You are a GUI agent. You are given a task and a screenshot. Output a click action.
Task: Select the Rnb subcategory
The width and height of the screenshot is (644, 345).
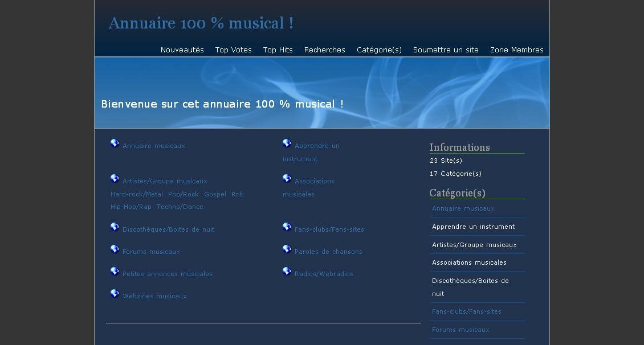(238, 194)
